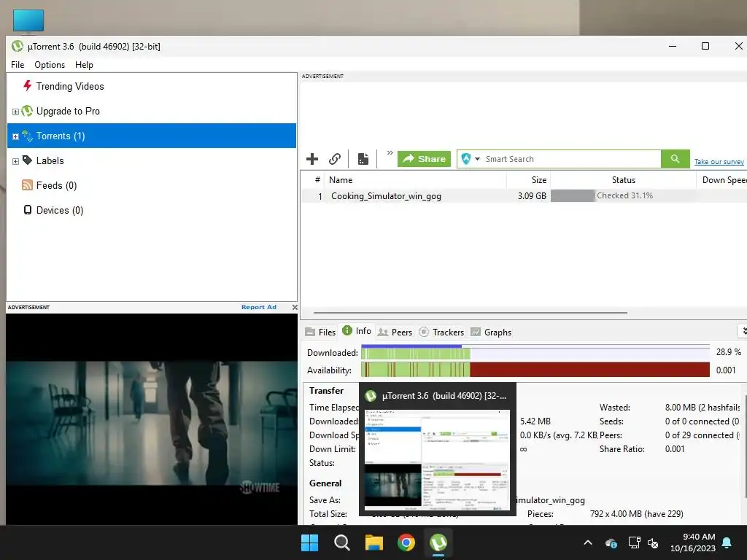
Task: Open the search provider shield dropdown
Action: coord(471,158)
